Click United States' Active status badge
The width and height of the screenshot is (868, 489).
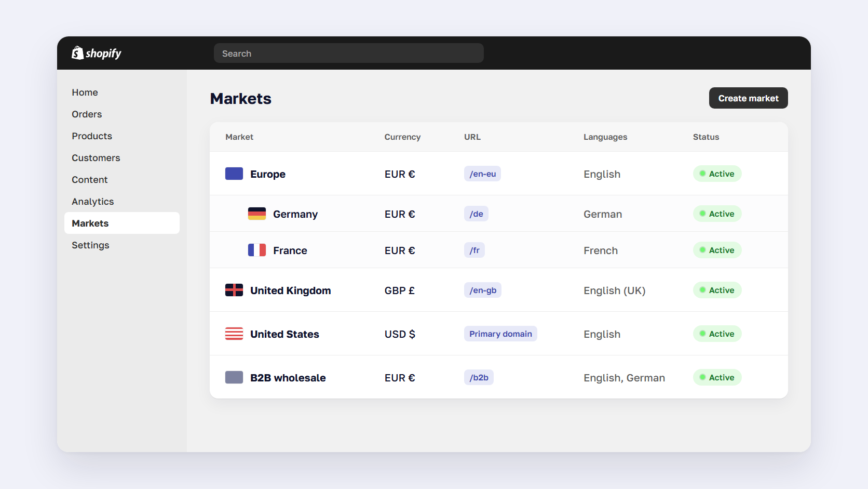(x=717, y=334)
